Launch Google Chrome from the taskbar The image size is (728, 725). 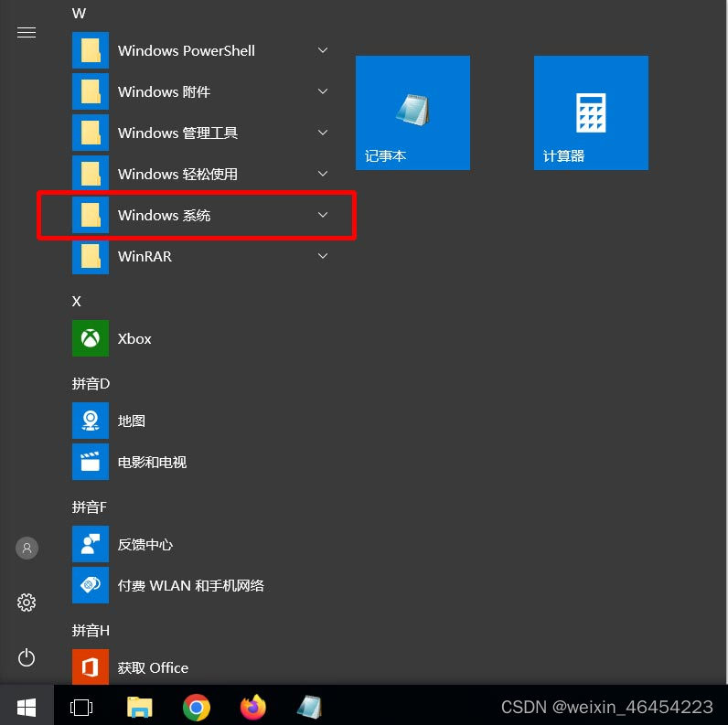[x=197, y=708]
